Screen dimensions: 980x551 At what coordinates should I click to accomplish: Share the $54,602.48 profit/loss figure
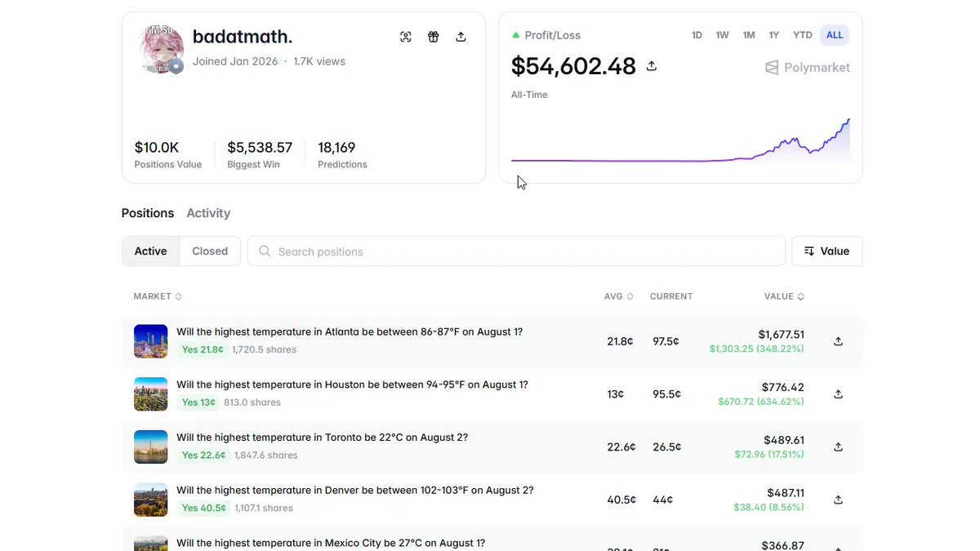(x=652, y=66)
